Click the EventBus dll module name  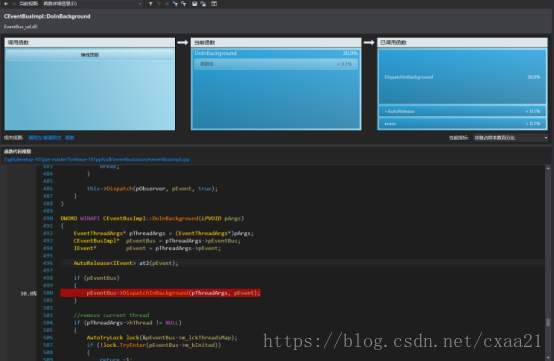(20, 26)
